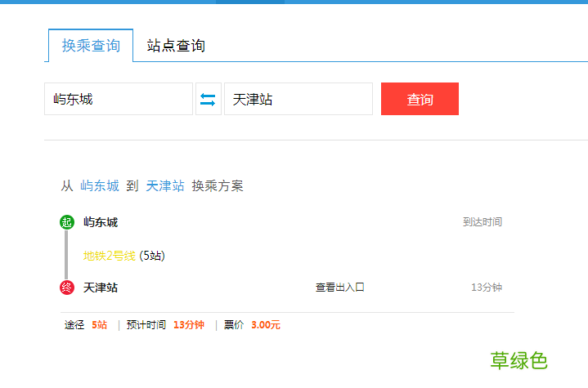The width and height of the screenshot is (588, 388).
Task: Click the 到达时间 column label
Action: point(482,222)
